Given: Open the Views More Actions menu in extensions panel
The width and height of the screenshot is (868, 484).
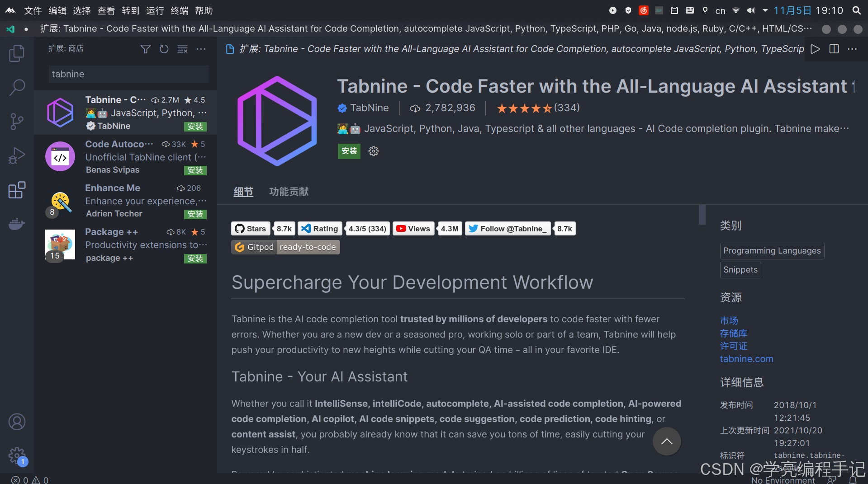Looking at the screenshot, I should click(x=201, y=49).
